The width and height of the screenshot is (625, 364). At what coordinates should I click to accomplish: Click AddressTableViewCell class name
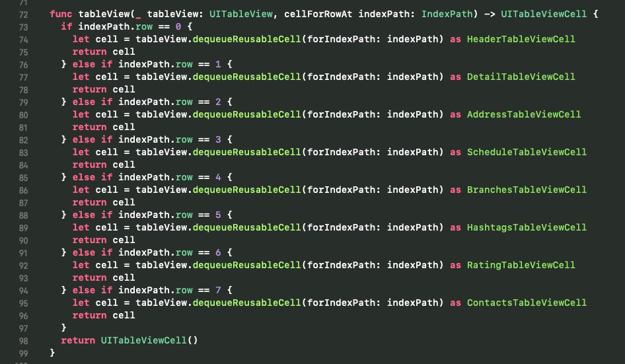click(524, 114)
